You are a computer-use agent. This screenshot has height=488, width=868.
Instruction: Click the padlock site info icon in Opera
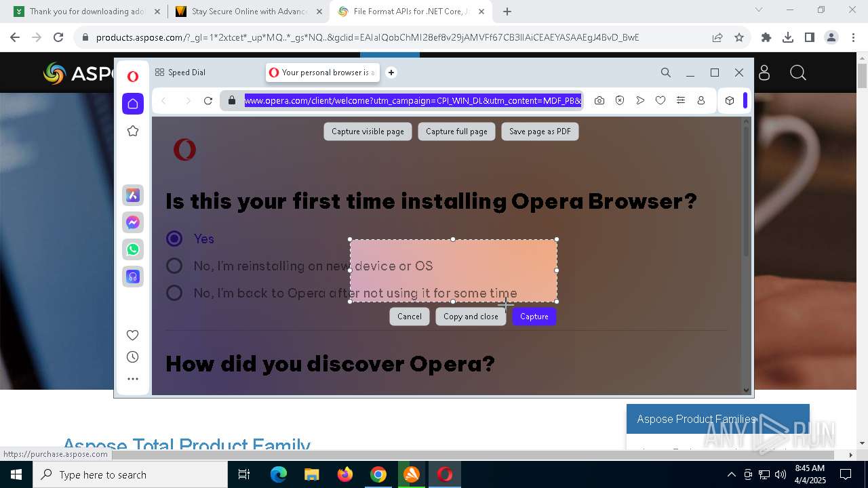[x=232, y=100]
